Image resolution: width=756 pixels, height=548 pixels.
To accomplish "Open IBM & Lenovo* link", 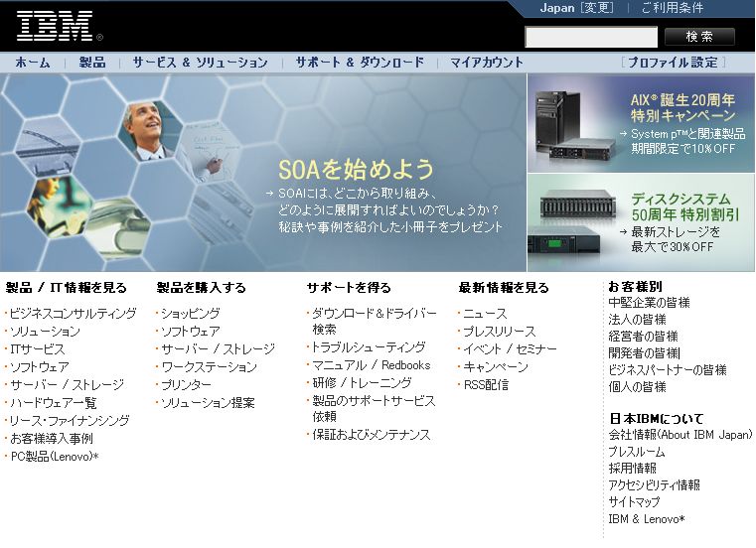I will pos(647,519).
